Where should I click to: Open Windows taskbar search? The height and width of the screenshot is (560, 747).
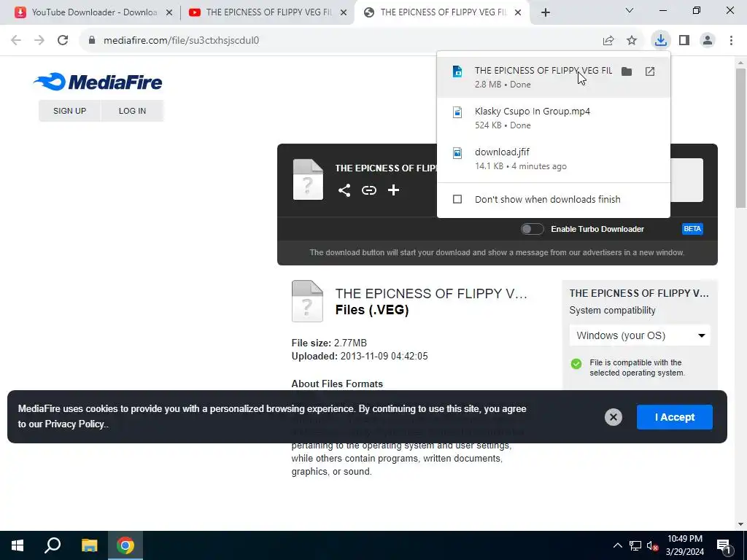[x=53, y=545]
